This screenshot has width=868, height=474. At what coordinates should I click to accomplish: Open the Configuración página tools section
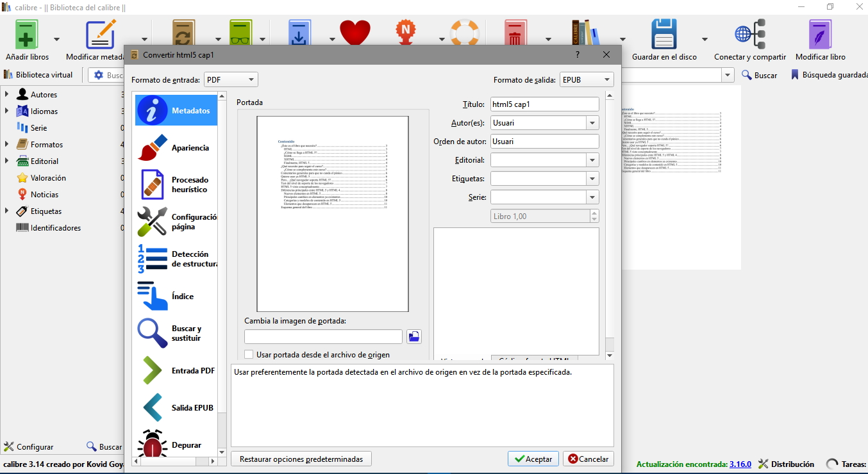click(x=176, y=222)
